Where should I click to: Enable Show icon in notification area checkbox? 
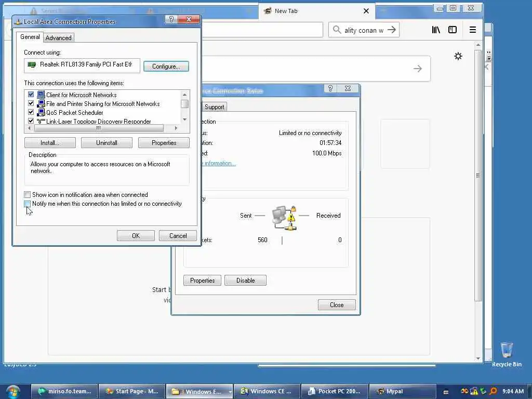(x=27, y=195)
